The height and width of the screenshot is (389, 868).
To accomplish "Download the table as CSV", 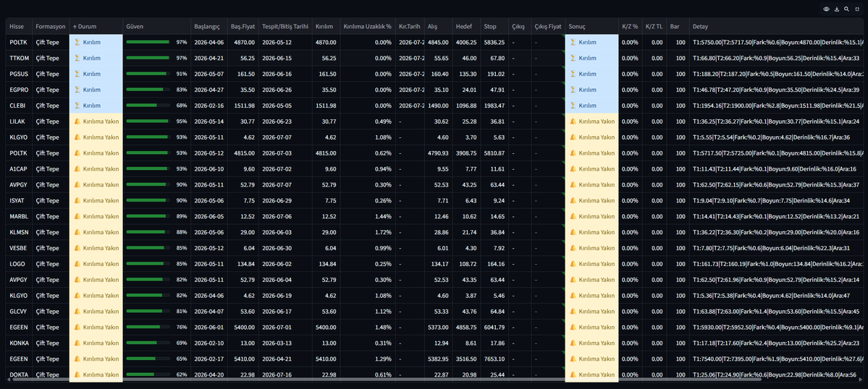I will [x=836, y=9].
